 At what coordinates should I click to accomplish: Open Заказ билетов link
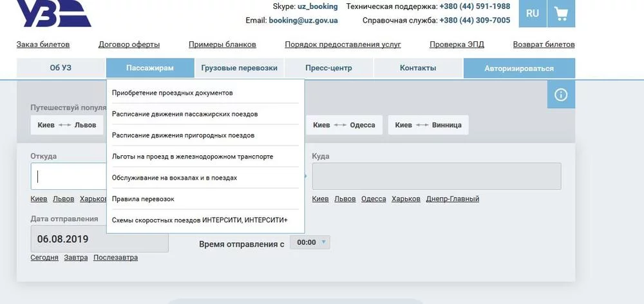[43, 44]
